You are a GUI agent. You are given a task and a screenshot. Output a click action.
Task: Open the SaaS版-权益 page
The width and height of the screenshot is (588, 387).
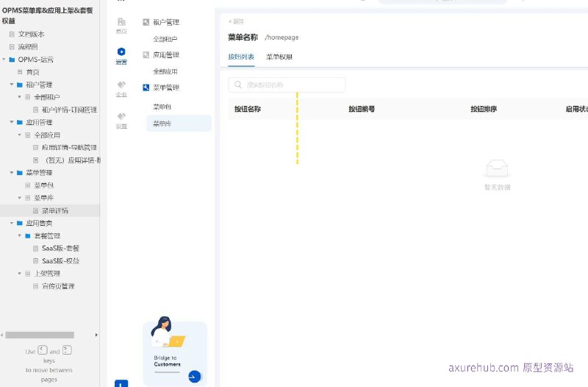pos(60,261)
